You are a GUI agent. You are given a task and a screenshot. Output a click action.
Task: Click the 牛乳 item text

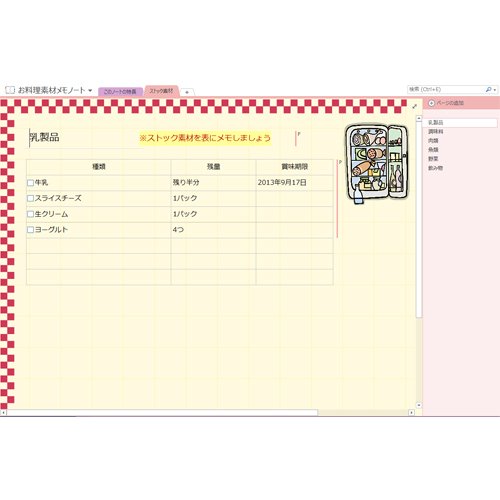[x=42, y=183]
